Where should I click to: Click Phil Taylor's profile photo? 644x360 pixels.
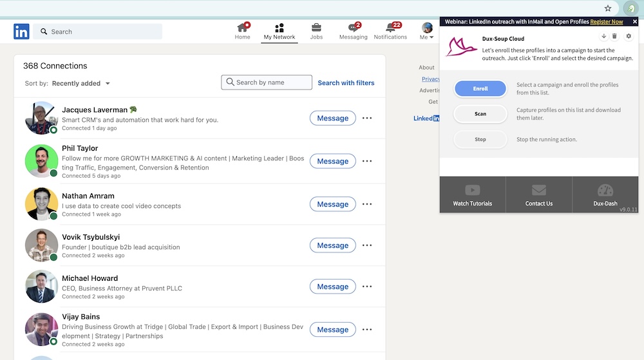click(x=41, y=161)
